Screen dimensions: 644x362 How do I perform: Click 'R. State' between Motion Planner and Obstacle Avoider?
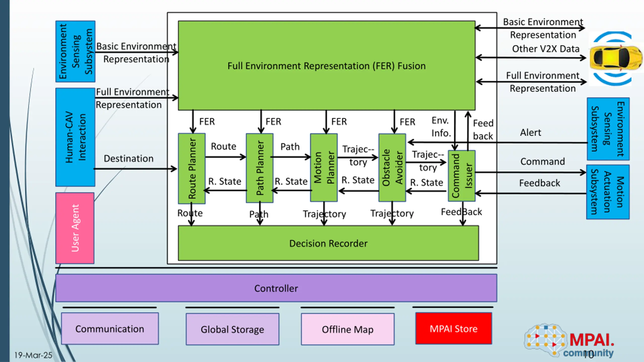pyautogui.click(x=358, y=180)
